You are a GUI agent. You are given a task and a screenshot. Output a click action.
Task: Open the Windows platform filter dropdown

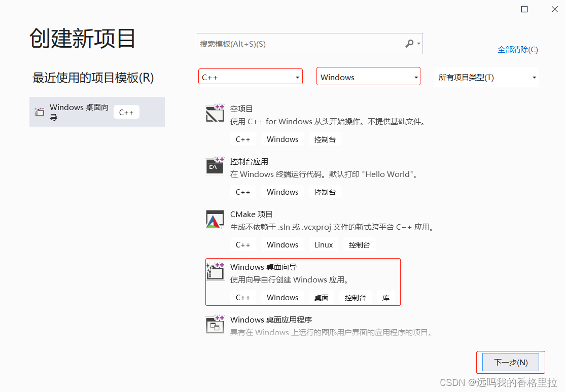pos(368,77)
